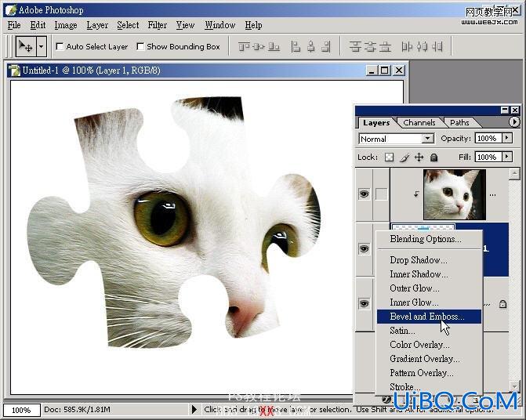Click the Adobe Photoshop title bar icon
The height and width of the screenshot is (420, 526).
click(11, 9)
